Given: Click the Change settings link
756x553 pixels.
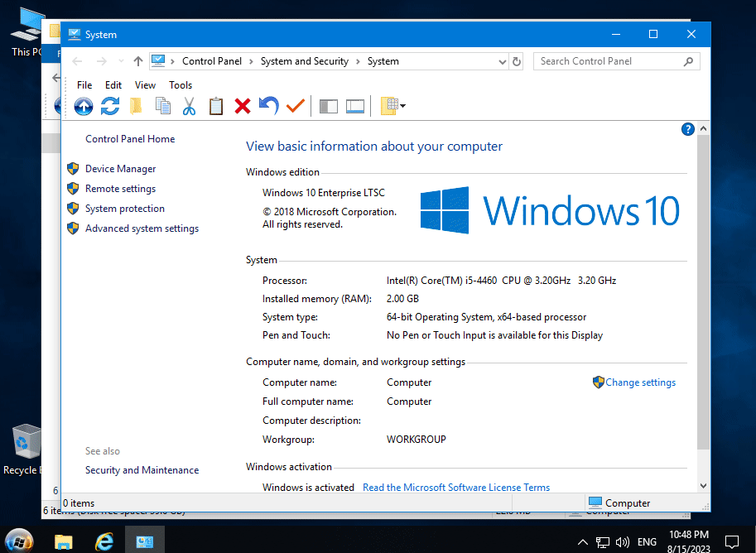Looking at the screenshot, I should click(640, 382).
